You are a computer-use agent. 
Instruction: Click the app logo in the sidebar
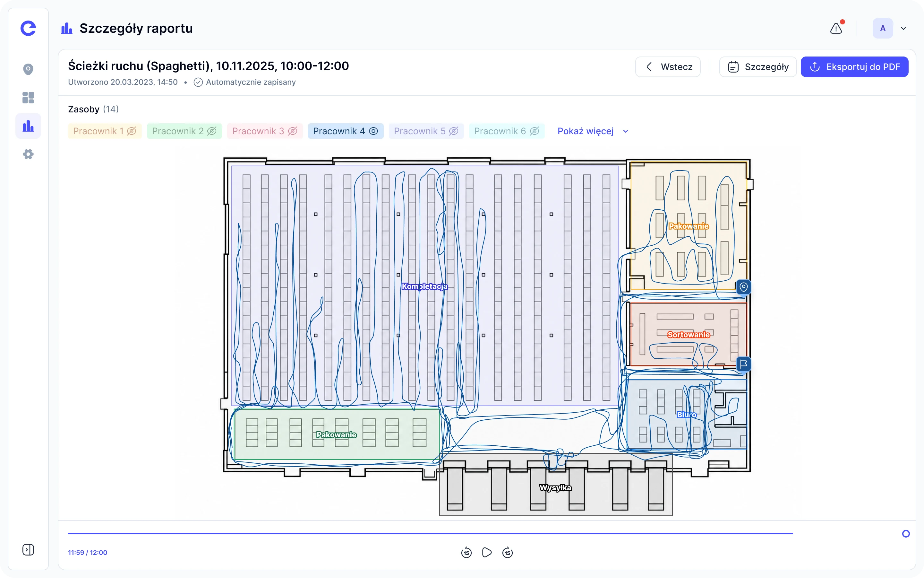(28, 28)
